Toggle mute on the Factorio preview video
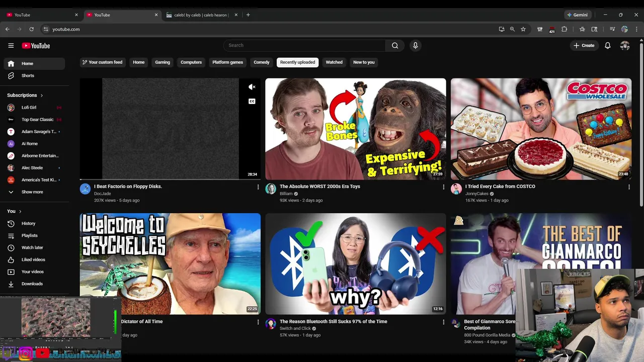This screenshot has height=362, width=644. (252, 87)
